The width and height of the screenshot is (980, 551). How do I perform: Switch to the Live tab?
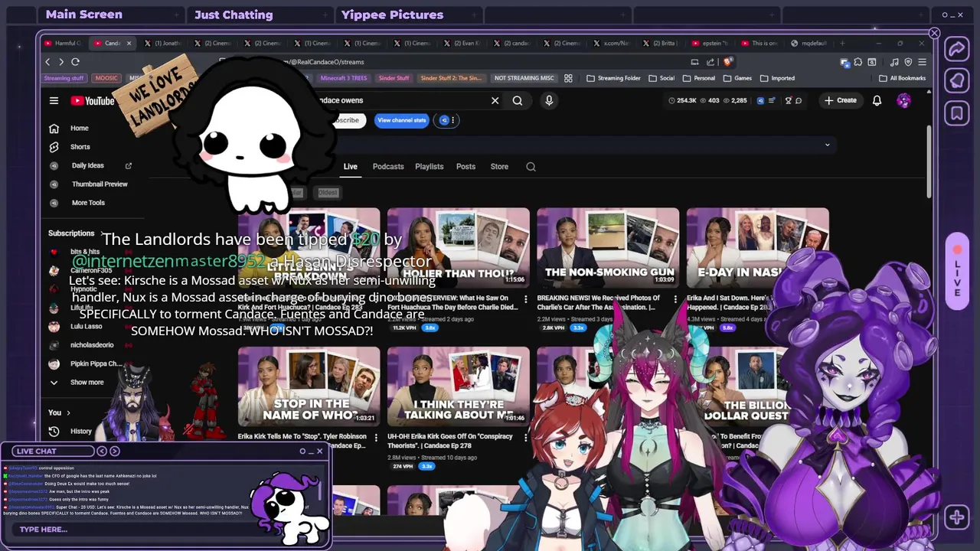click(350, 167)
